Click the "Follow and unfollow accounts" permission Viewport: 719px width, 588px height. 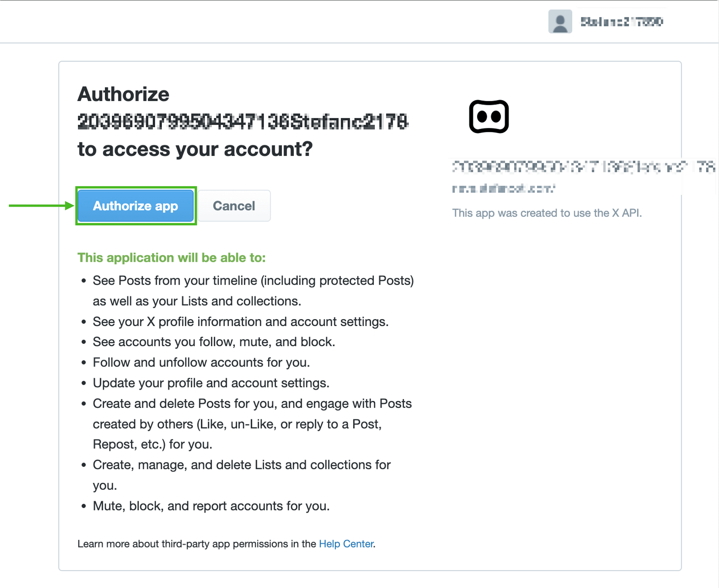coord(201,363)
